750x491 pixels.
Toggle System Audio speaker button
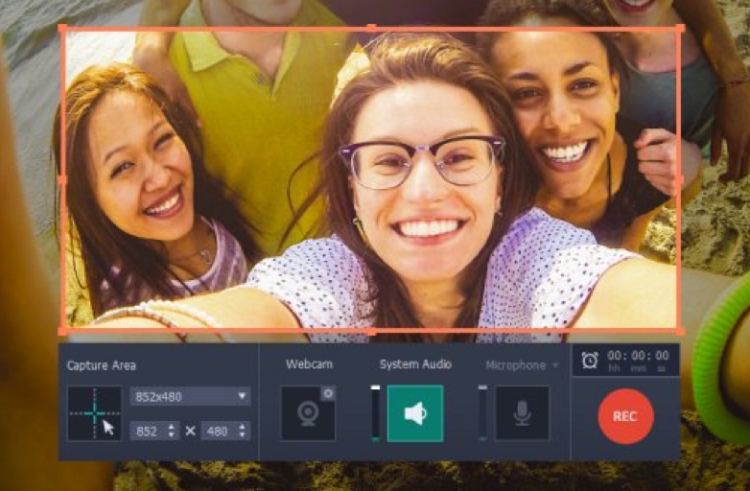click(x=415, y=413)
